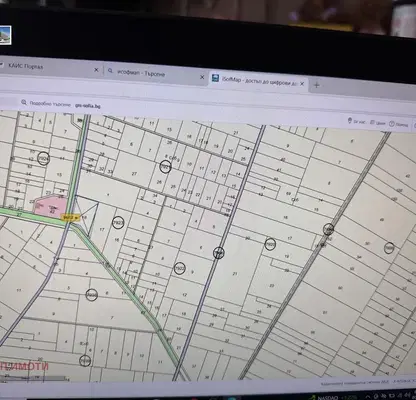Click the magnifier icon beside Подробно търсене
Viewport: 416px width, 400px height.
pos(24,102)
